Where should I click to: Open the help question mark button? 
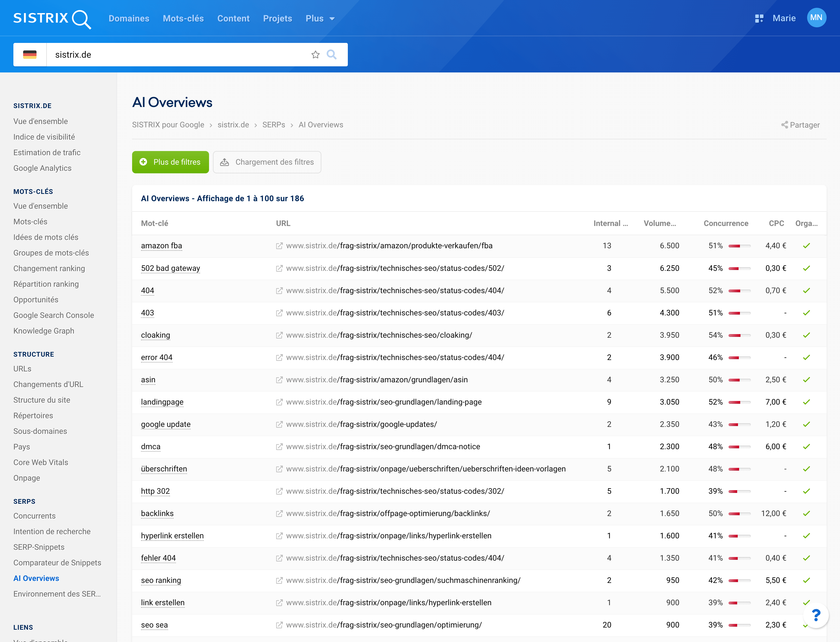coord(816,615)
